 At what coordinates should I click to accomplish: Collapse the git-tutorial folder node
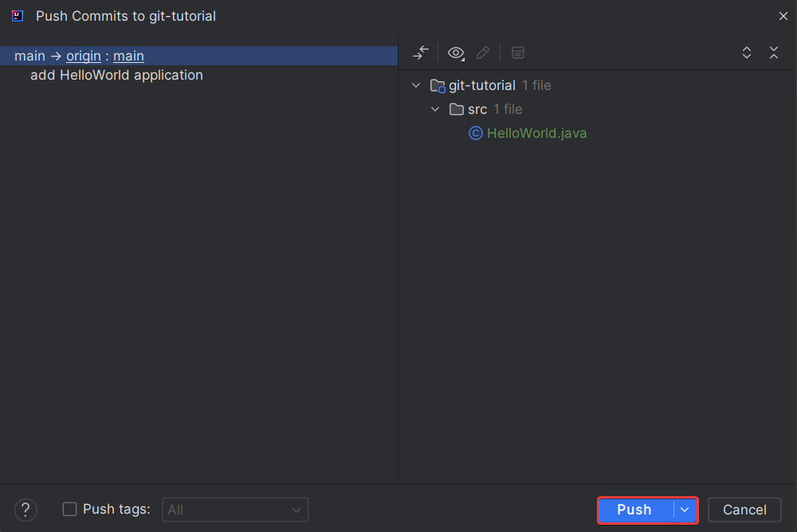point(416,85)
